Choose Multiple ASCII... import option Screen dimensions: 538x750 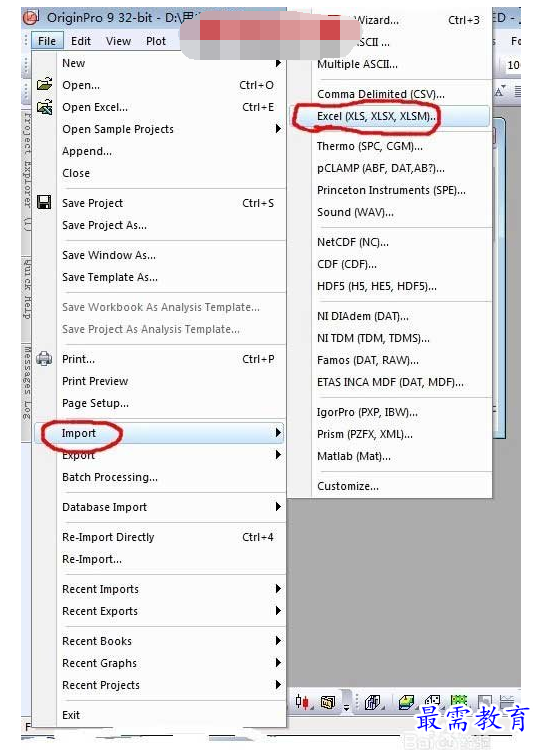pyautogui.click(x=391, y=64)
